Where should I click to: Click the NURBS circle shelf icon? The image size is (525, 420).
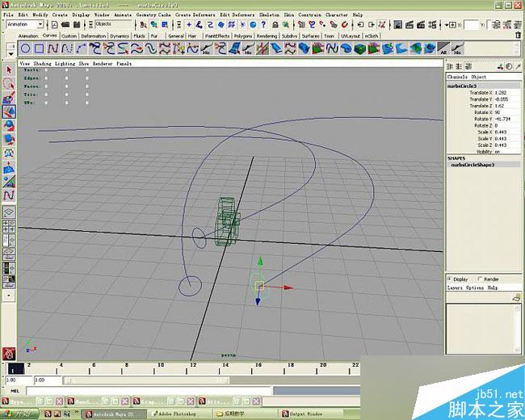(x=26, y=49)
